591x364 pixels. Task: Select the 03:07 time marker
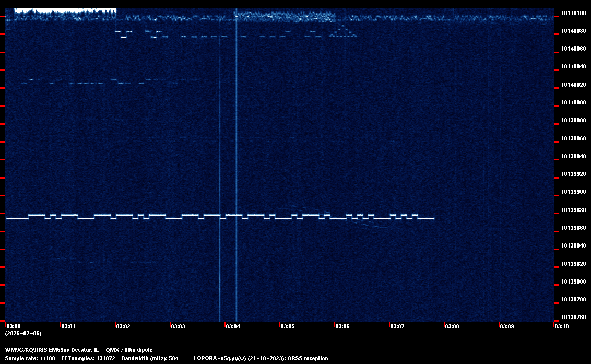[x=397, y=326]
